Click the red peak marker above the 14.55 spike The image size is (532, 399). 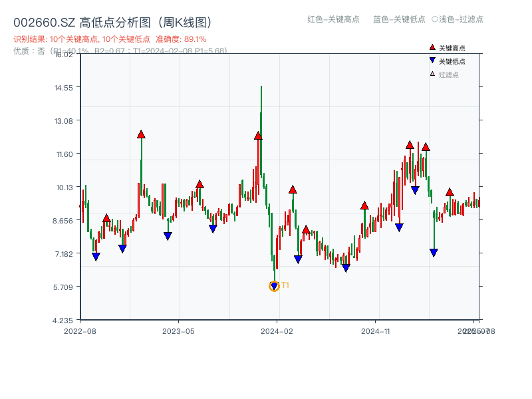click(259, 135)
